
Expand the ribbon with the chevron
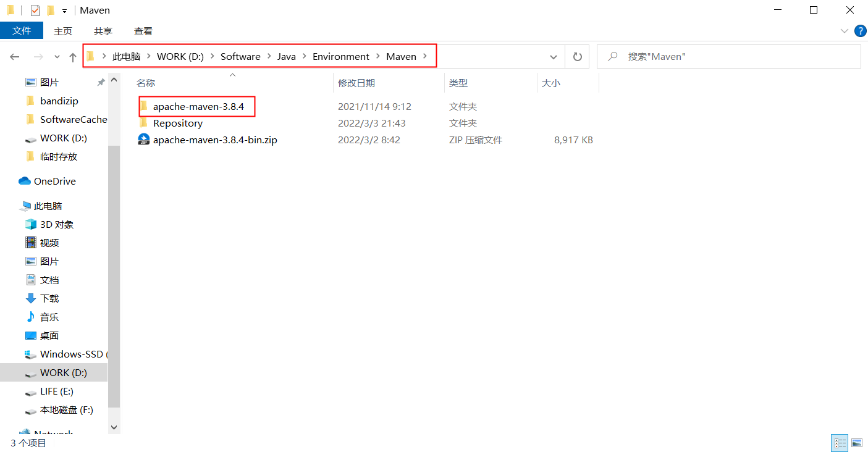pyautogui.click(x=845, y=31)
